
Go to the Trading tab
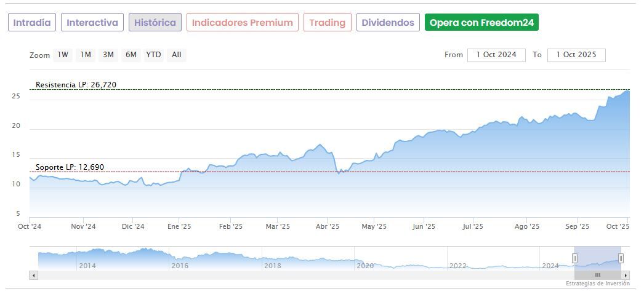pyautogui.click(x=327, y=23)
